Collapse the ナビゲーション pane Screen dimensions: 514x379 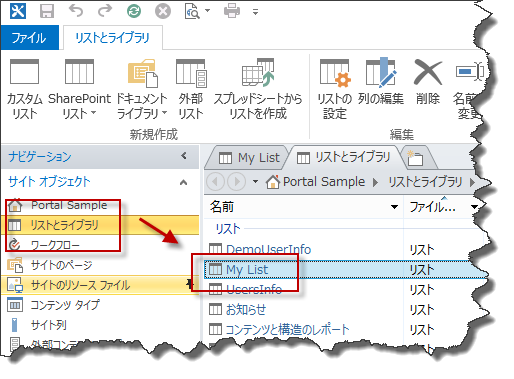tap(184, 156)
